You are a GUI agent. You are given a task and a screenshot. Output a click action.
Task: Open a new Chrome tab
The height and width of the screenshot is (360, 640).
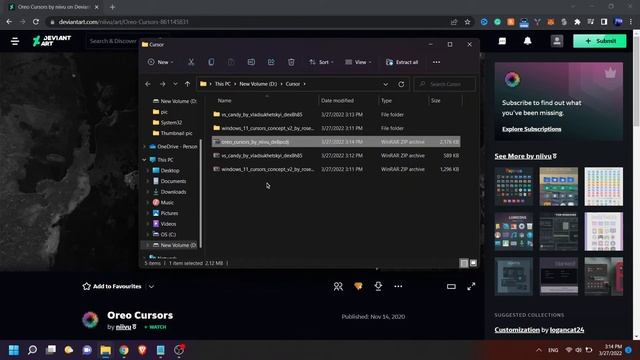112,7
